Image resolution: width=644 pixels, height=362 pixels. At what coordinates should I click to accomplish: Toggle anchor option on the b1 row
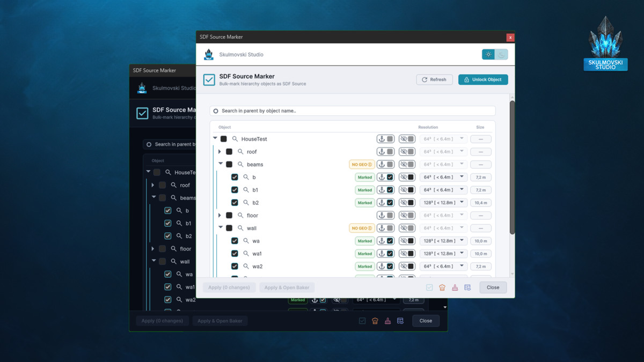pyautogui.click(x=385, y=190)
